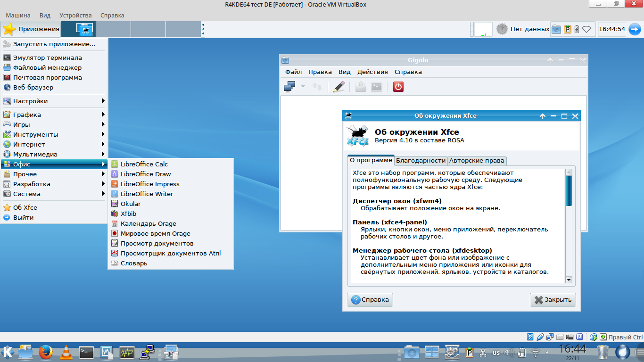Open Эмулятор терминала from the Xfce menu

pyautogui.click(x=54, y=58)
